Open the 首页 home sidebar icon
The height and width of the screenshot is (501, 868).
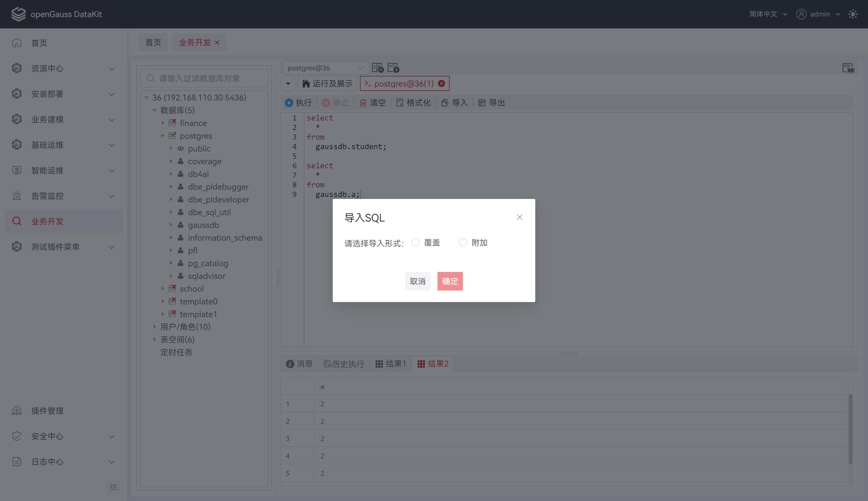click(16, 43)
